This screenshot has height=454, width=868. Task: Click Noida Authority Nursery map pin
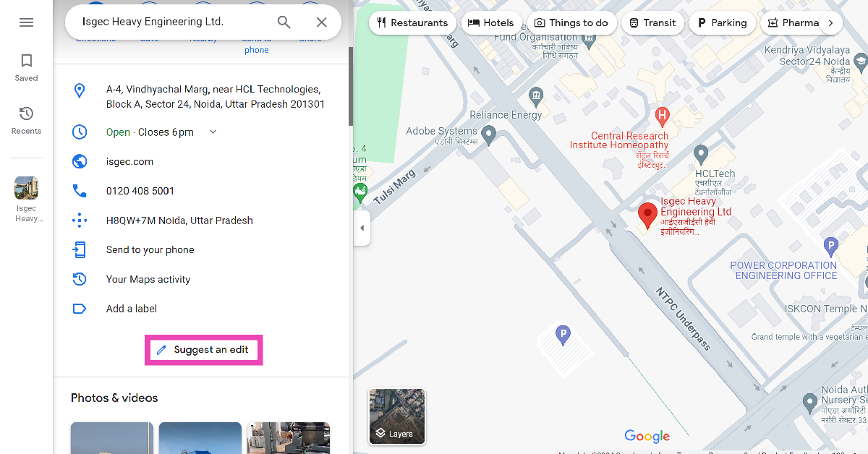[x=810, y=403]
